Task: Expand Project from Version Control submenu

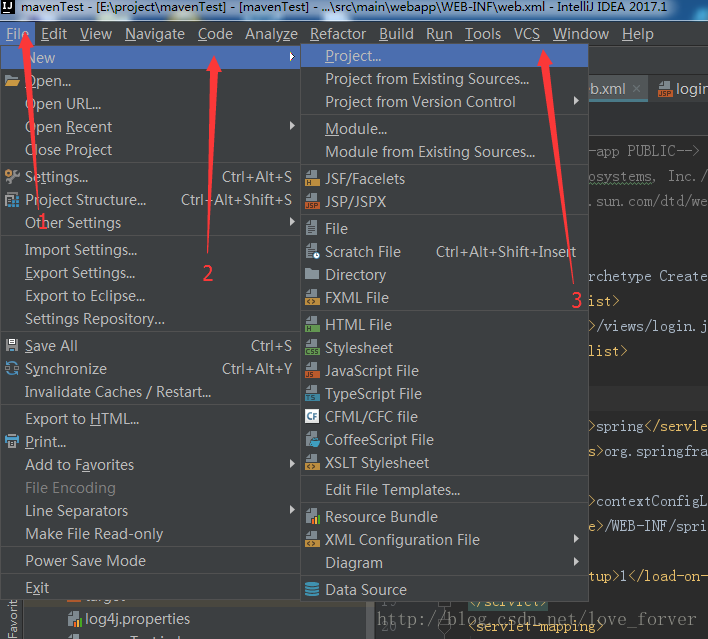Action: click(x=576, y=101)
